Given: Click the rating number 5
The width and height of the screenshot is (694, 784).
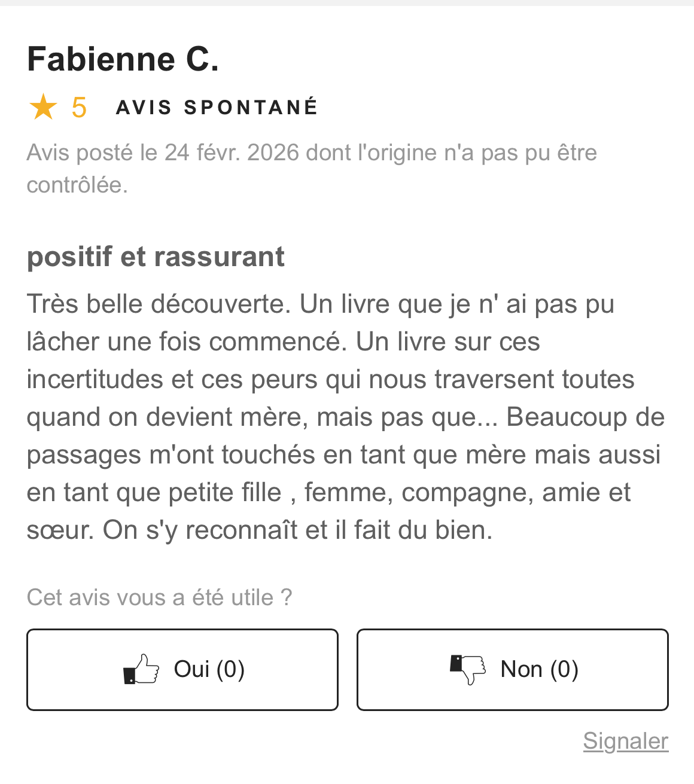Looking at the screenshot, I should pos(79,108).
